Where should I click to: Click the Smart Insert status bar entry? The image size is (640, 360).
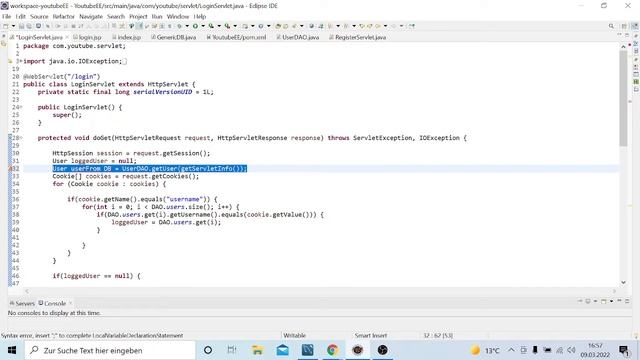click(x=371, y=336)
